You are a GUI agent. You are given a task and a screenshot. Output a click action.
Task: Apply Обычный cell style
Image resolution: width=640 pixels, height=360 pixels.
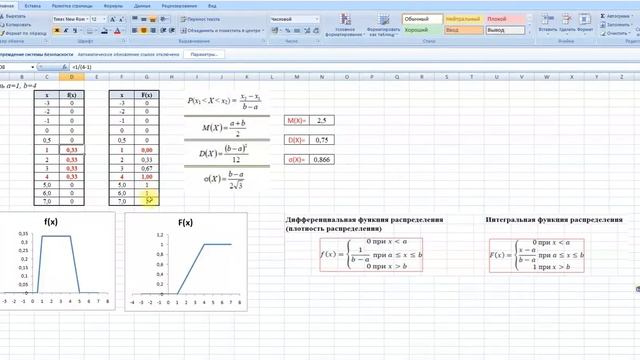click(422, 19)
